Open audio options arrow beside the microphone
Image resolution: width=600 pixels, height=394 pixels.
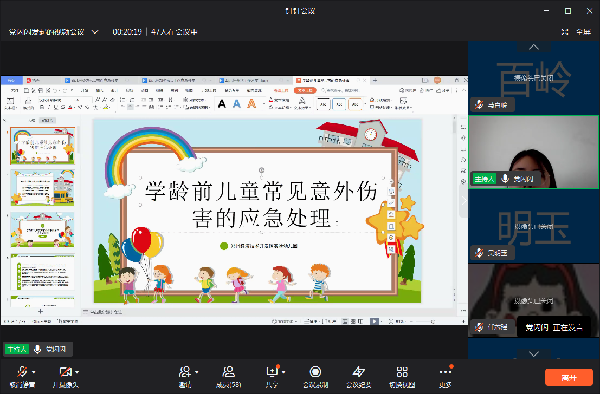coord(34,372)
